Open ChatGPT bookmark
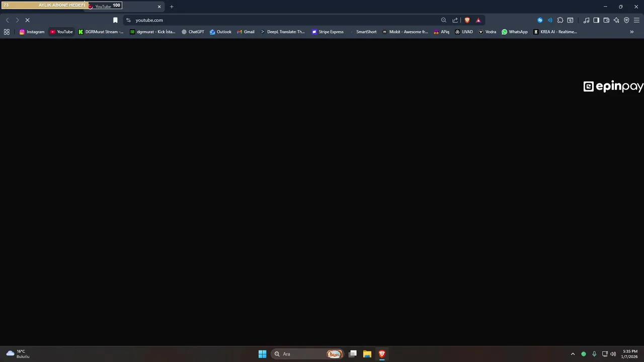Viewport: 644px width, 362px height. pos(193,32)
